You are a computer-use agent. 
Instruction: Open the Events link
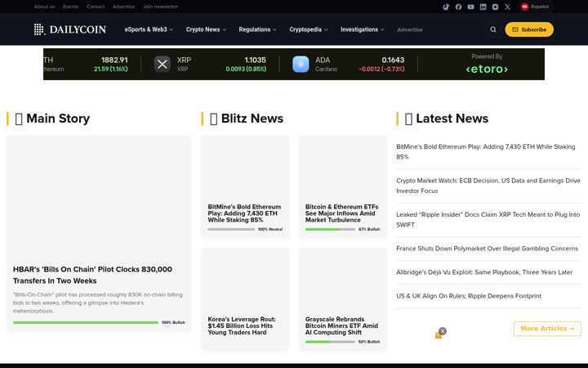(70, 7)
